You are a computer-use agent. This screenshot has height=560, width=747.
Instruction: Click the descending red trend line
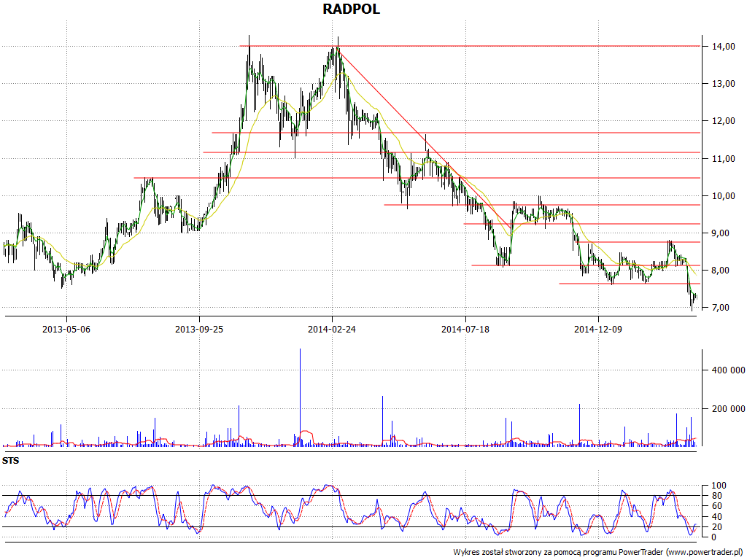tap(424, 138)
